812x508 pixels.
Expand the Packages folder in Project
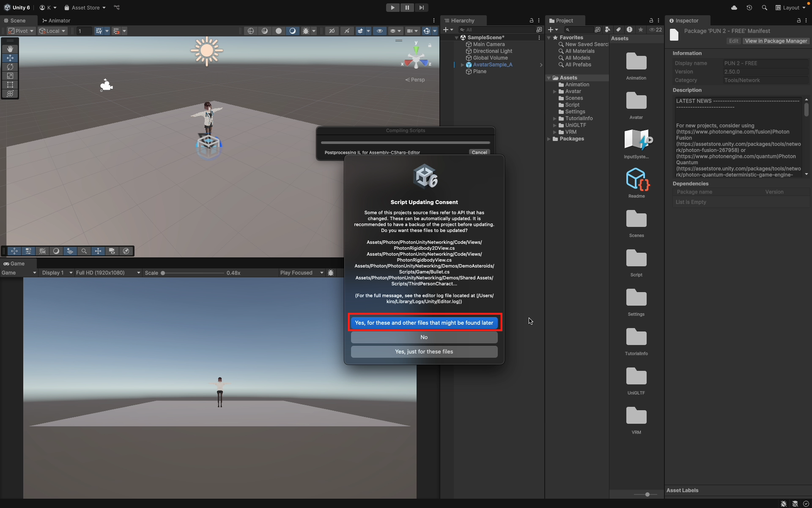coord(549,139)
